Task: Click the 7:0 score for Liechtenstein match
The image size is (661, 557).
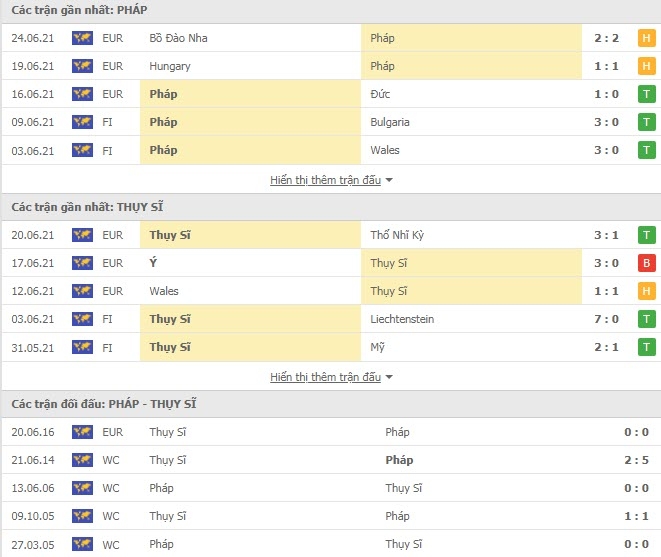Action: [606, 319]
